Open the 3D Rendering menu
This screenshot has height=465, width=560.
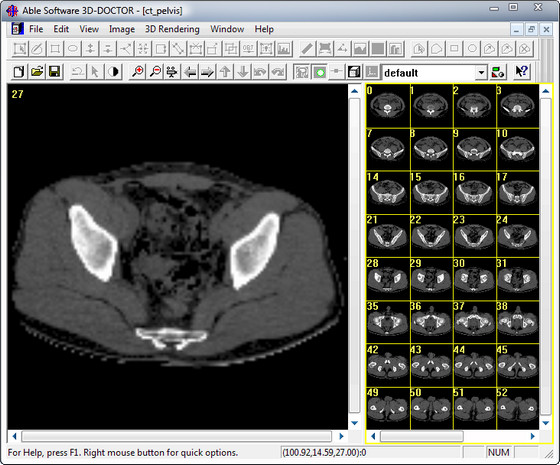(172, 29)
